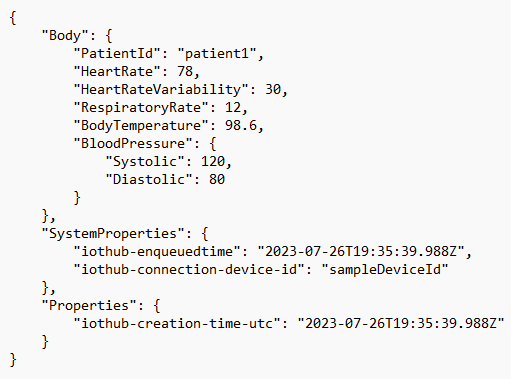Image resolution: width=511 pixels, height=379 pixels.
Task: Click the Diastolic value 80
Action: (217, 179)
